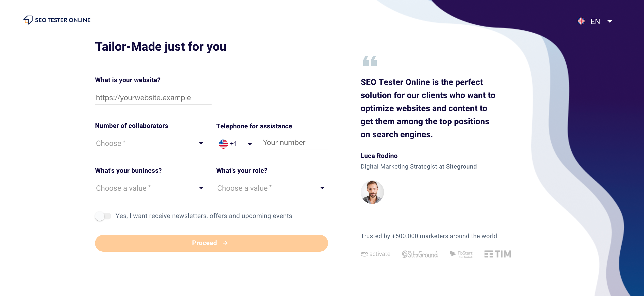
Task: Click the website URL input field
Action: coord(153,98)
